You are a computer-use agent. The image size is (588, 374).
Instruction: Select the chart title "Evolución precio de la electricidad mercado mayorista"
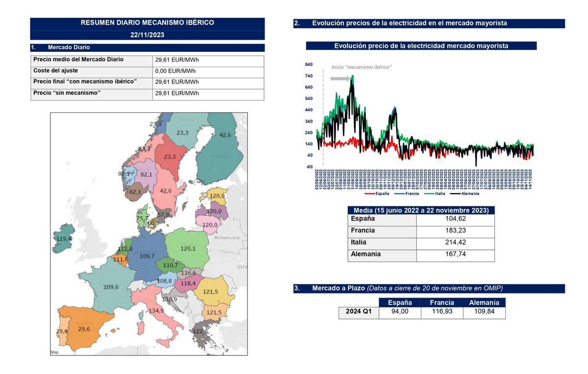pos(421,46)
